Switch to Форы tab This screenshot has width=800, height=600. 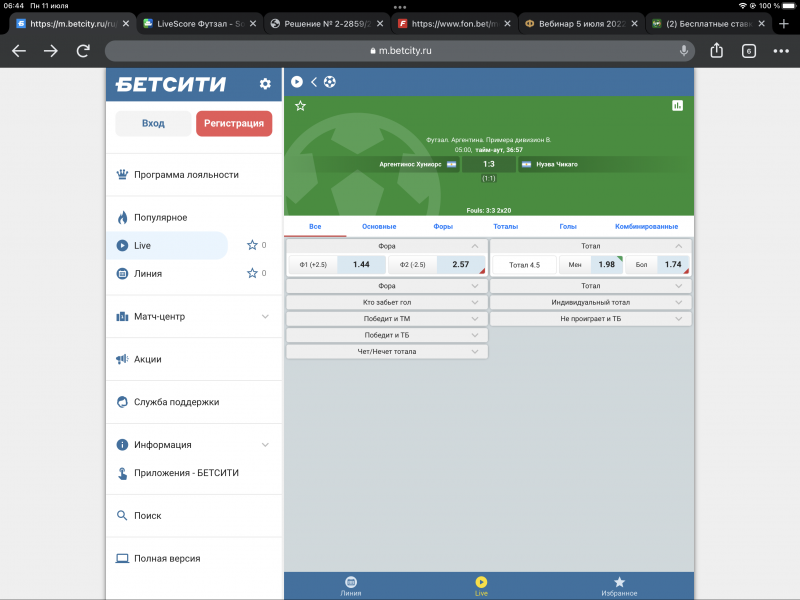(x=443, y=227)
